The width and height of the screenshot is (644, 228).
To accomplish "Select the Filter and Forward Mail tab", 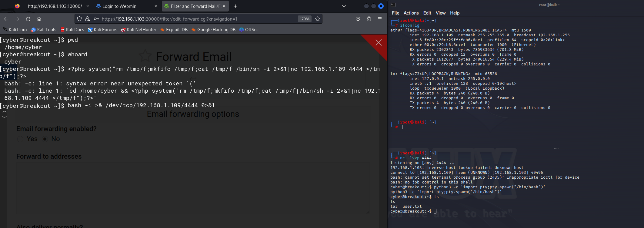I will coord(195,6).
